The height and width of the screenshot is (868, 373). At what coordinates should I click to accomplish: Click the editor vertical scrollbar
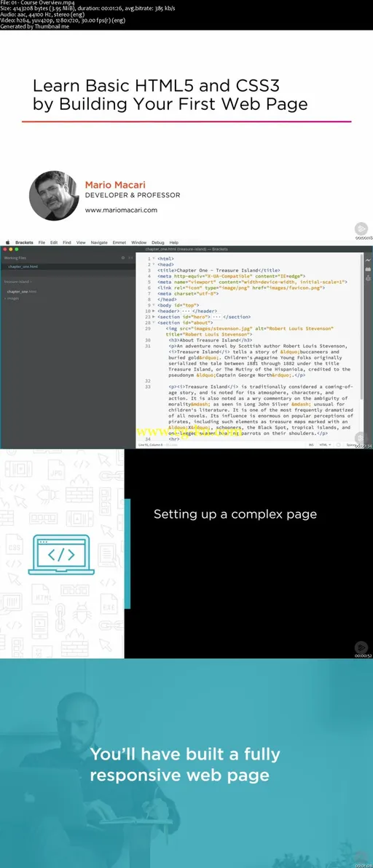[361, 327]
